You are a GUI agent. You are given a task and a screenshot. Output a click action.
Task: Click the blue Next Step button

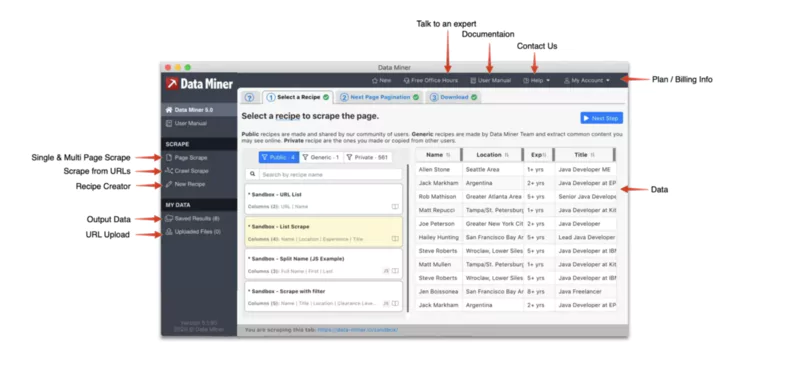click(602, 118)
